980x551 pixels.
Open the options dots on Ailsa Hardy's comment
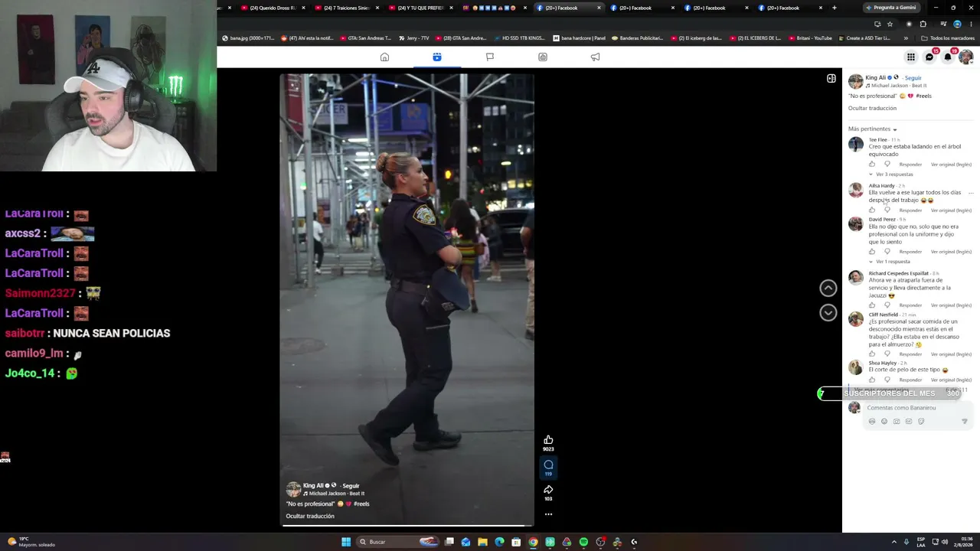point(971,193)
